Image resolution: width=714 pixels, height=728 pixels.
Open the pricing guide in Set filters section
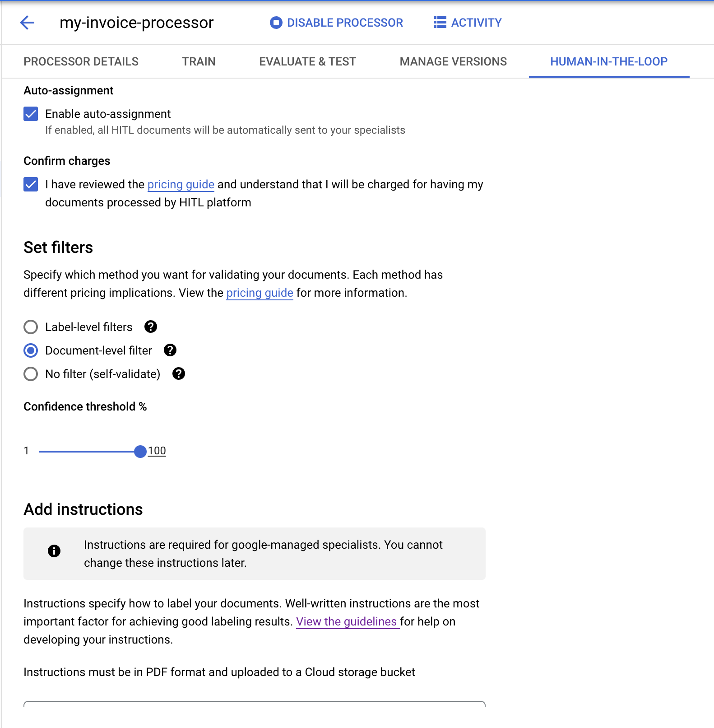tap(260, 293)
